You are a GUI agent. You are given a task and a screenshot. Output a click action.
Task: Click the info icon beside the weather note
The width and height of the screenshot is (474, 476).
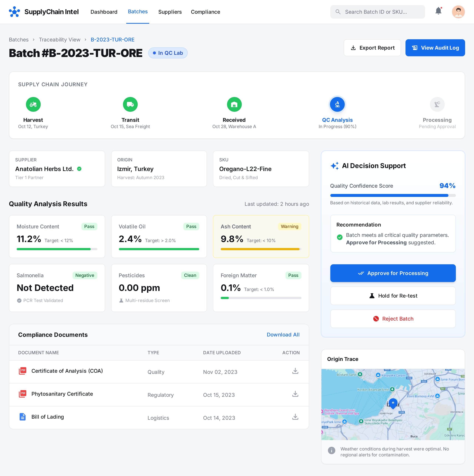pos(332,450)
